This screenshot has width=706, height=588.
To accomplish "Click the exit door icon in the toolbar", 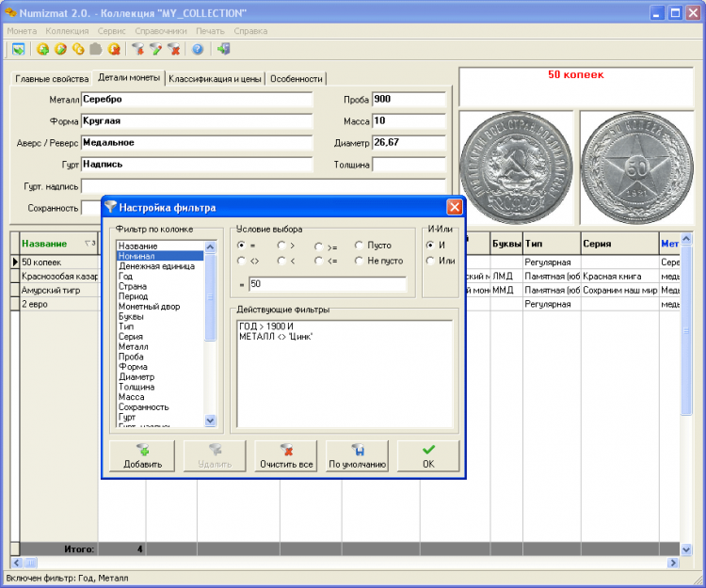I will [x=223, y=49].
